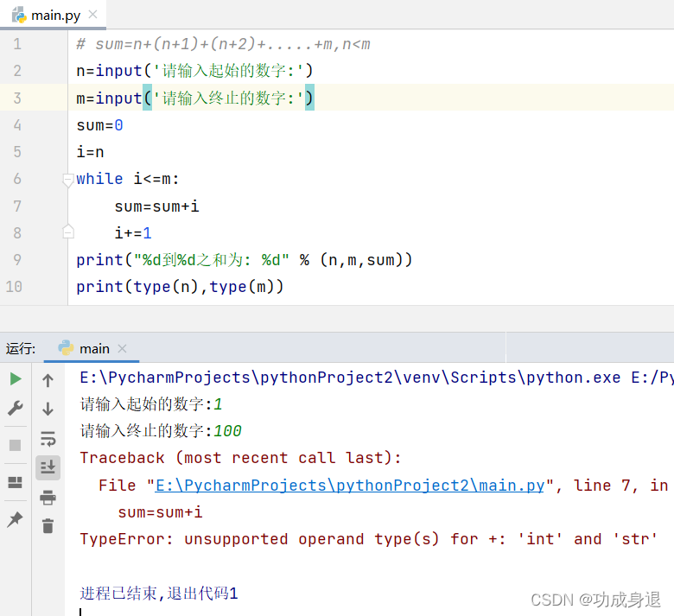Click the comment on line 1
The height and width of the screenshot is (616, 674).
click(x=223, y=44)
